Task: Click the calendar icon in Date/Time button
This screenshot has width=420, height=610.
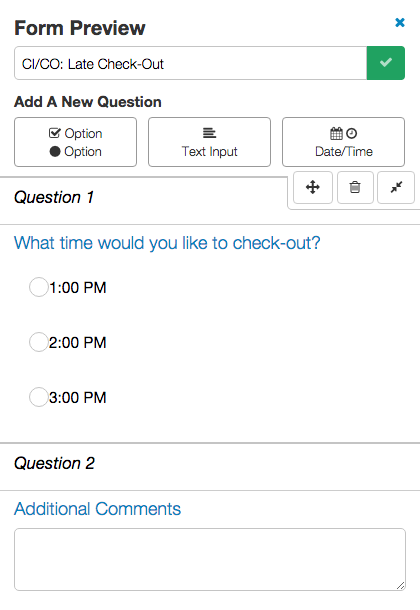Action: (x=336, y=133)
